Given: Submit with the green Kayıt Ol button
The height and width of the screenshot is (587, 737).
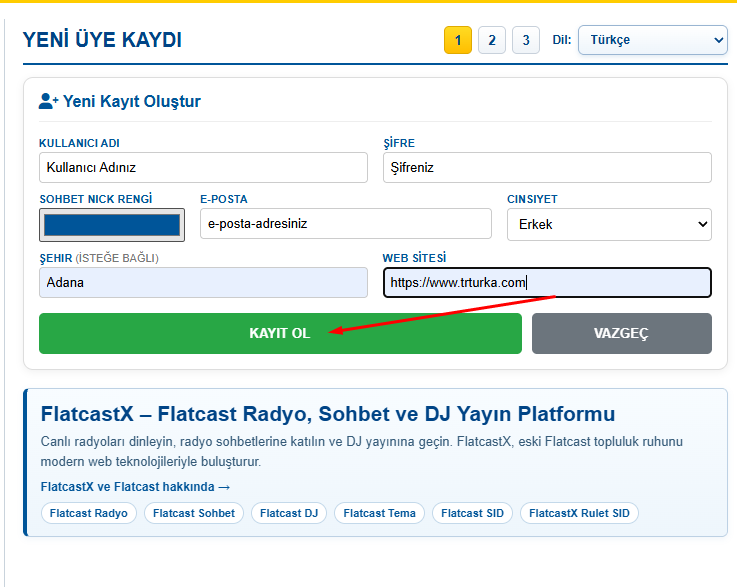Looking at the screenshot, I should pyautogui.click(x=280, y=333).
